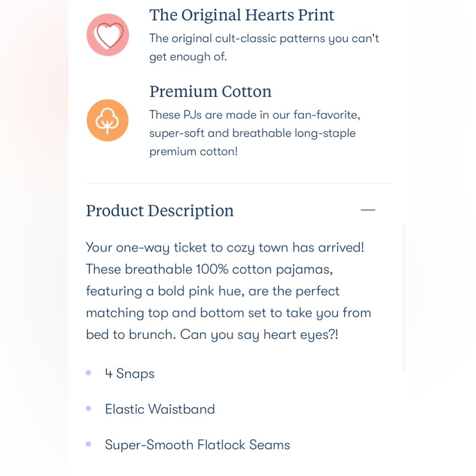Select the 4 Snaps list entry
The image size is (476, 476).
point(129,373)
